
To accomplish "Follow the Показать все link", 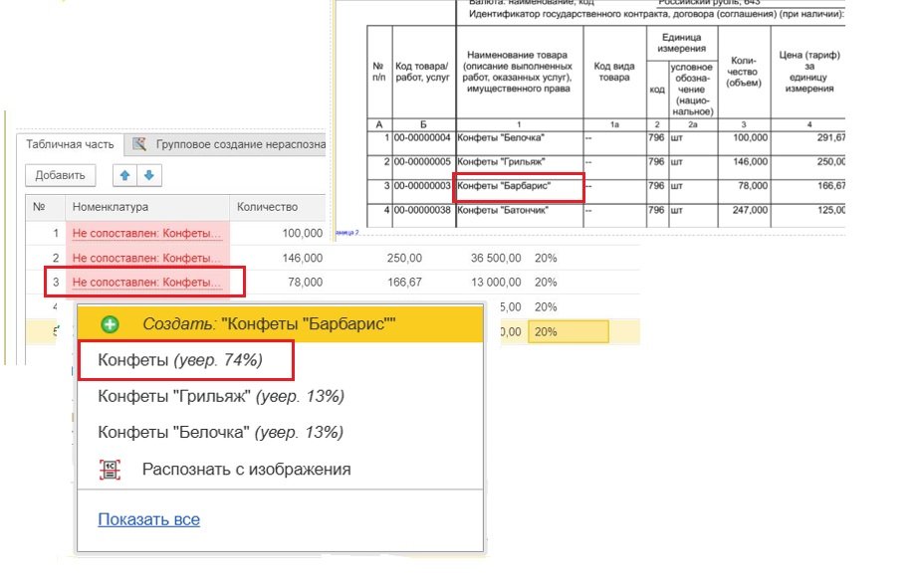I will (x=148, y=519).
